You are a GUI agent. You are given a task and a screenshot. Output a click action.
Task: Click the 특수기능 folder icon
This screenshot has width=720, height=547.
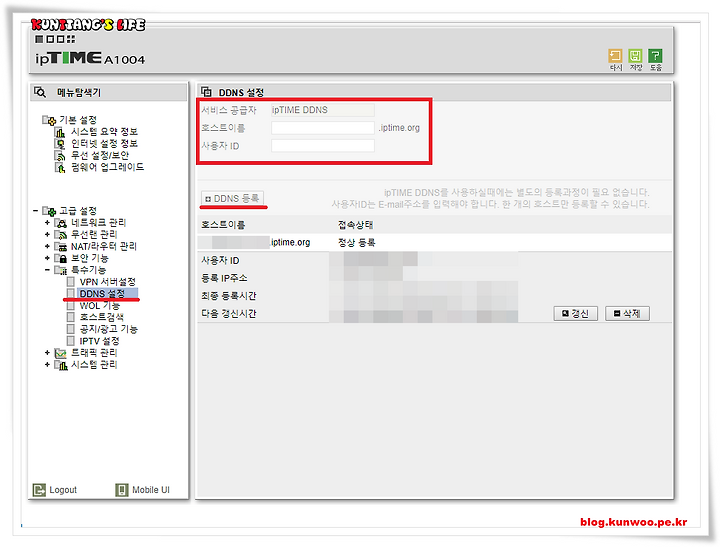click(x=61, y=270)
